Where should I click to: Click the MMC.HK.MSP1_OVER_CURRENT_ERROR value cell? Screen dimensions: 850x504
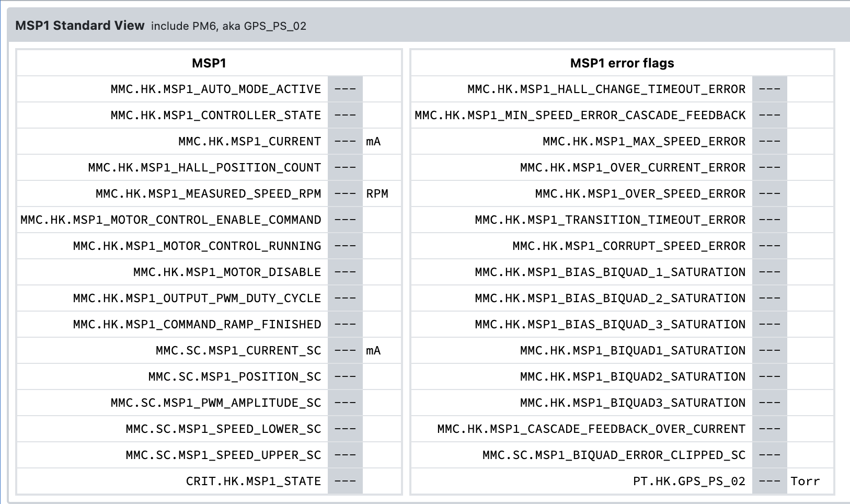(x=769, y=168)
